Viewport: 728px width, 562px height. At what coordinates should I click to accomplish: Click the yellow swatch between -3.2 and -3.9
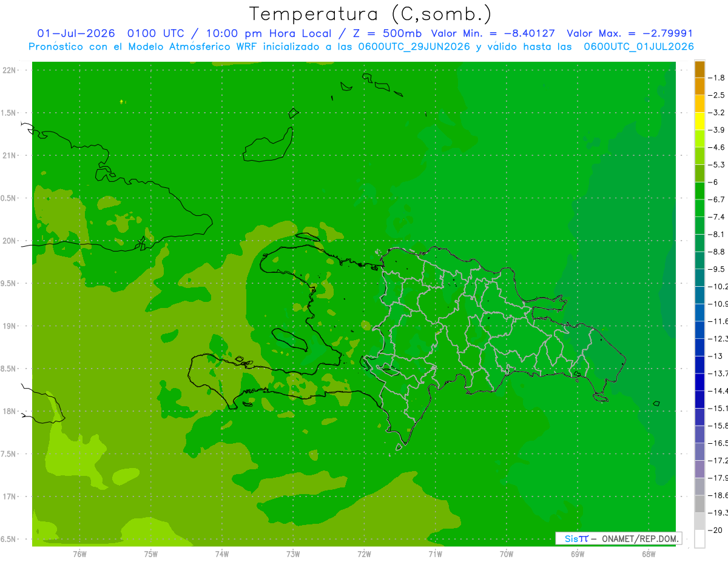click(699, 121)
